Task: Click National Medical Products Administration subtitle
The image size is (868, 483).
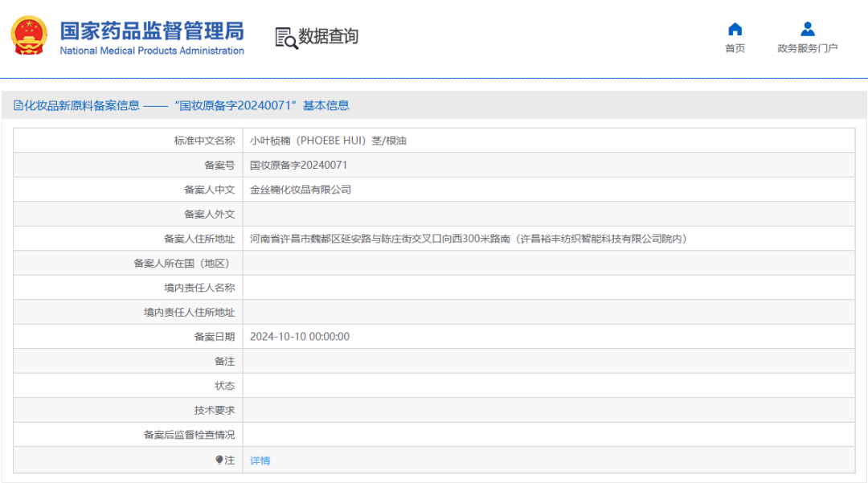Action: pos(152,51)
